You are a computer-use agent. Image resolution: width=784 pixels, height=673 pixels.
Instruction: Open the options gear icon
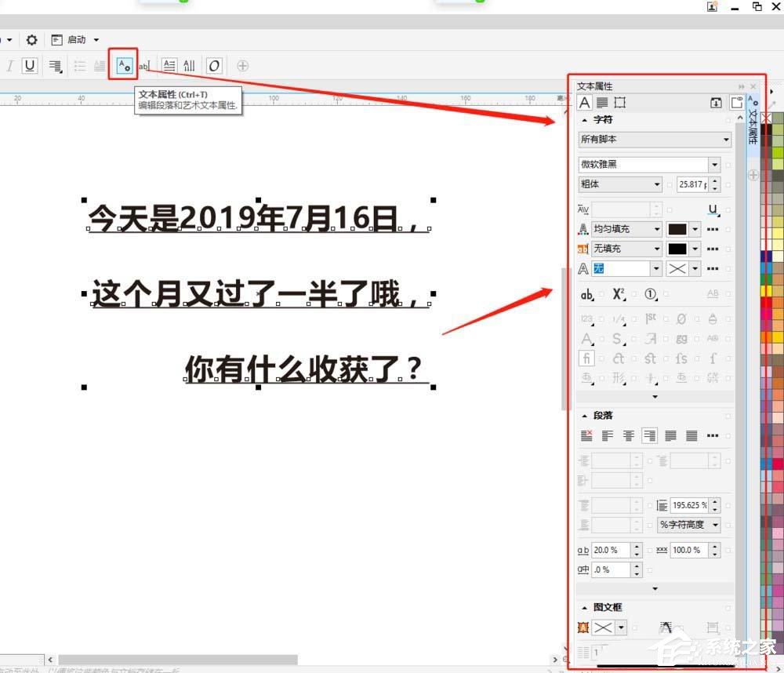(x=31, y=40)
